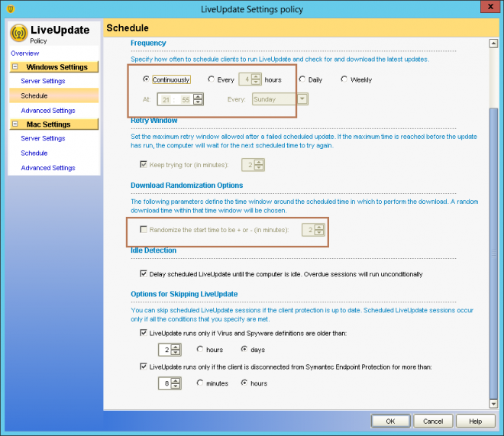Close the LiveUpdate Settings policy window
Viewport: 504px width, 436px height.
pyautogui.click(x=490, y=6)
